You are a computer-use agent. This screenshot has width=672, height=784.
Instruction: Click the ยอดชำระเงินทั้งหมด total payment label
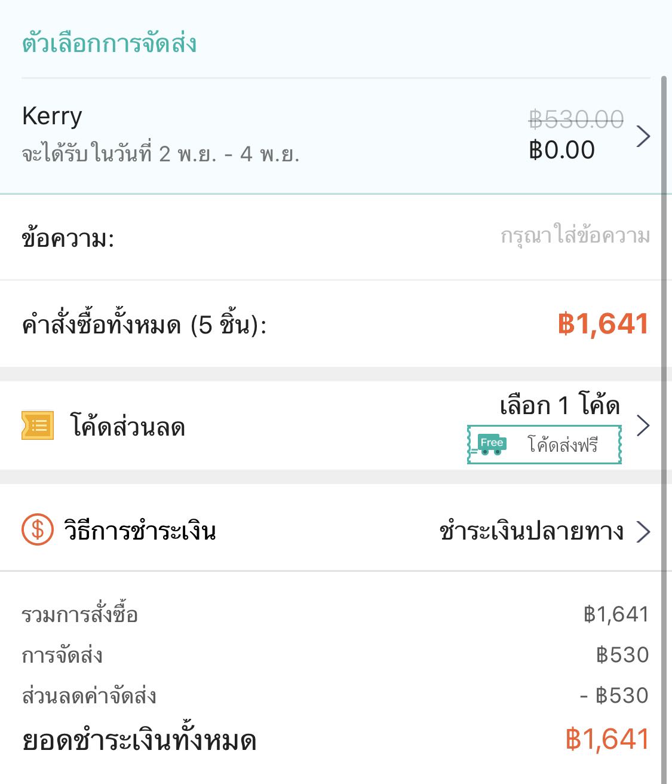coord(139,741)
